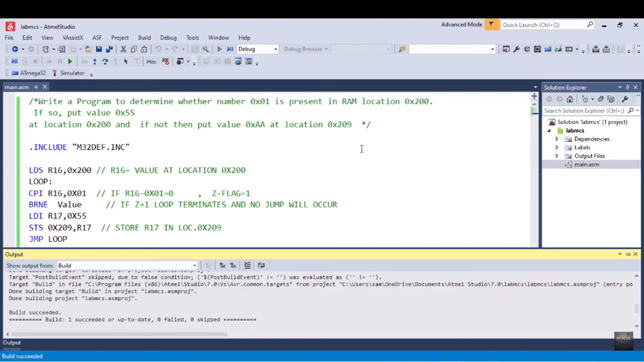
Task: Click the Step Over debug icon
Action: [105, 61]
